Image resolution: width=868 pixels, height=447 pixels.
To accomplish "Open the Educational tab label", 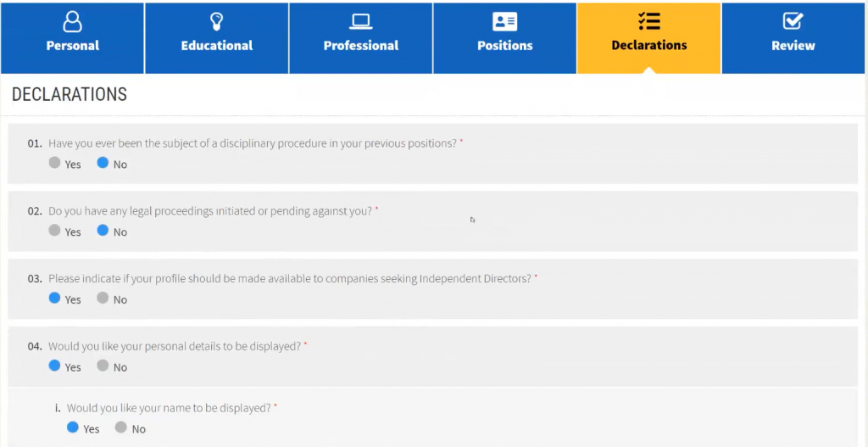I will pos(217,46).
